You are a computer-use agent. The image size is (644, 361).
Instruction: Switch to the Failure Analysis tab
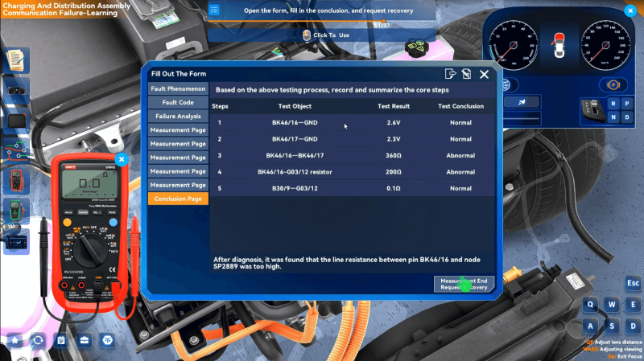tap(178, 117)
